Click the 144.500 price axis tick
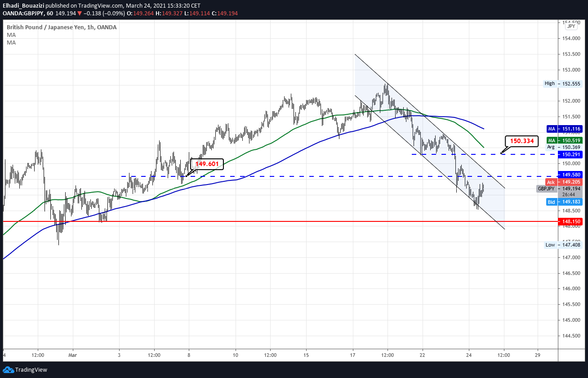Image resolution: width=588 pixels, height=378 pixels. pyautogui.click(x=572, y=336)
